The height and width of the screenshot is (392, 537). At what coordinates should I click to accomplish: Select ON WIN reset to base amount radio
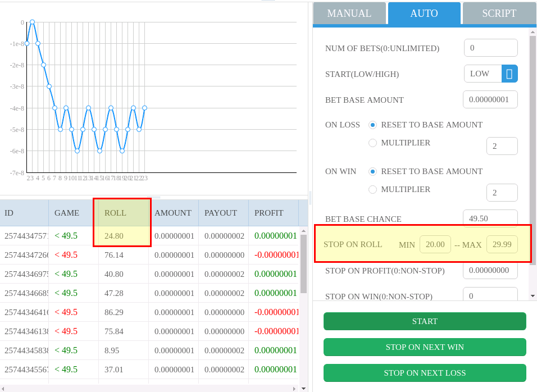(372, 171)
